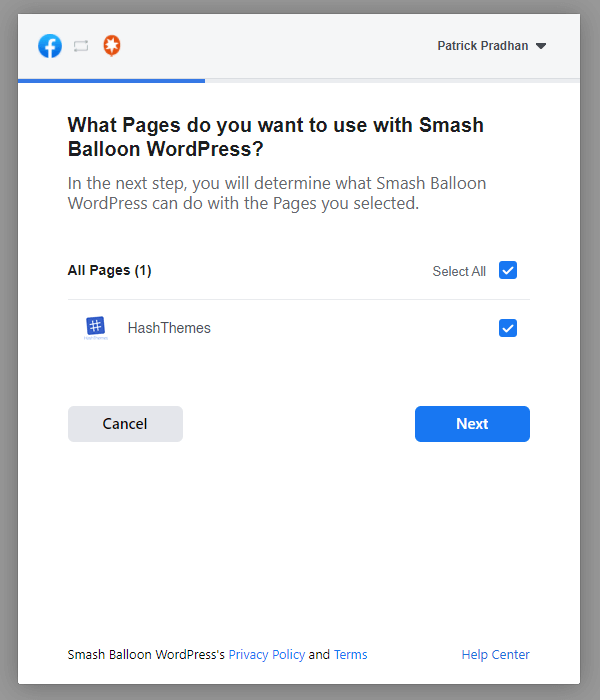Click the Cancel button

coord(125,424)
